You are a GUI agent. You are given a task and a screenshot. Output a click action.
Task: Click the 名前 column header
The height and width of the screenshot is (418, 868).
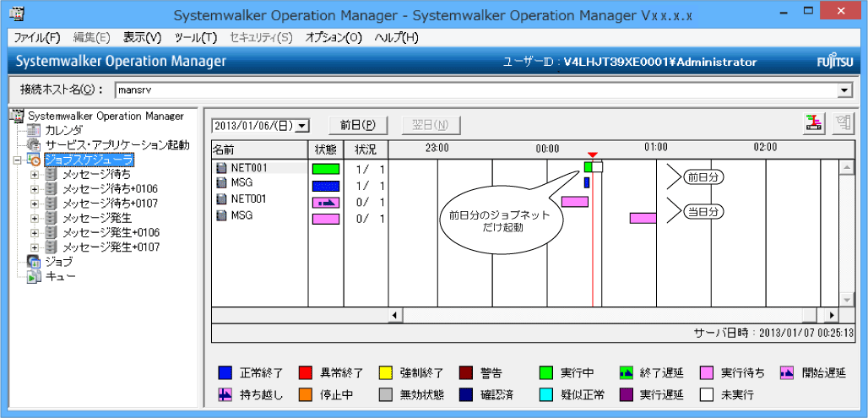pyautogui.click(x=259, y=149)
